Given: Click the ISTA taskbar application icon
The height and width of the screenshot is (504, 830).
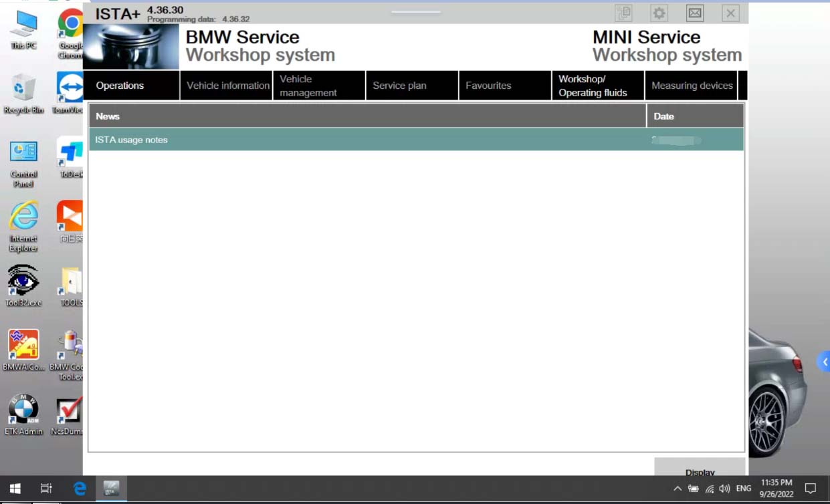Looking at the screenshot, I should point(111,489).
